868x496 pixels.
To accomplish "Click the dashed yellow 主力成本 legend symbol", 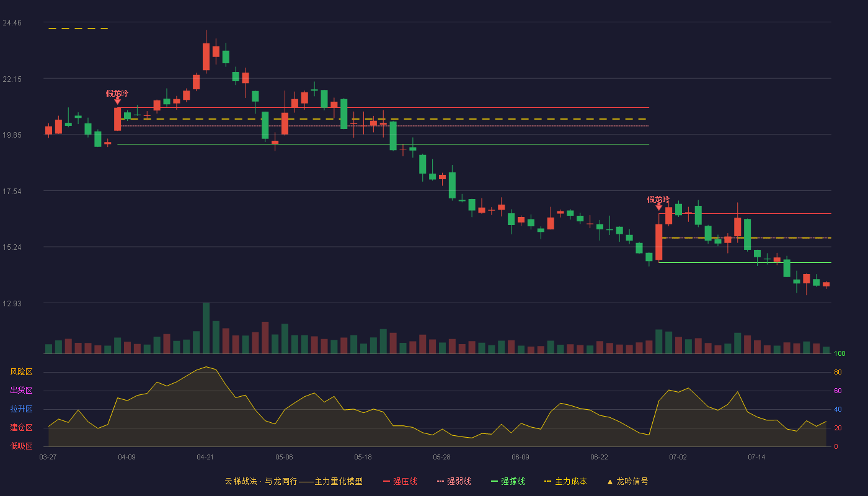I will 548,481.
